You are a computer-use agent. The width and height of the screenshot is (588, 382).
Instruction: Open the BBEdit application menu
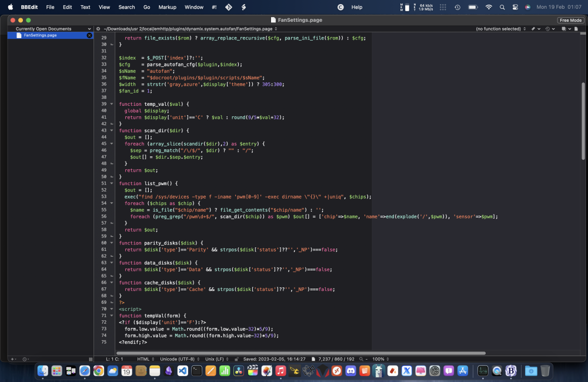pos(29,7)
